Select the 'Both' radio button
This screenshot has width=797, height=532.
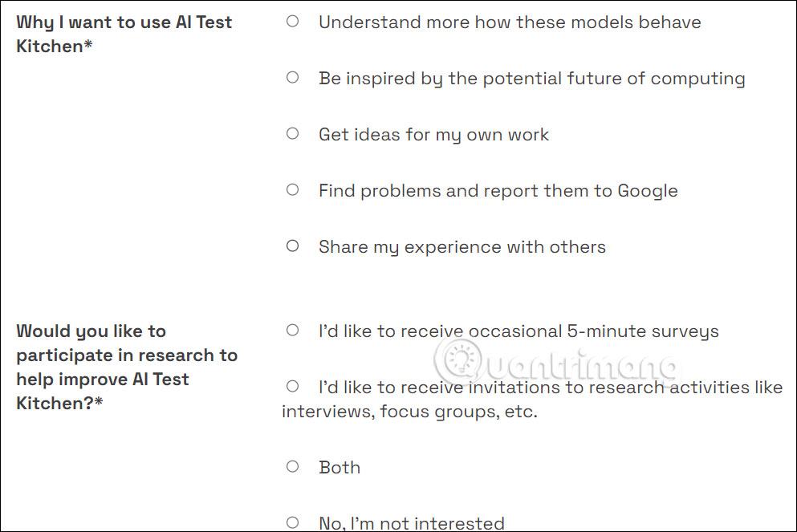pyautogui.click(x=292, y=467)
